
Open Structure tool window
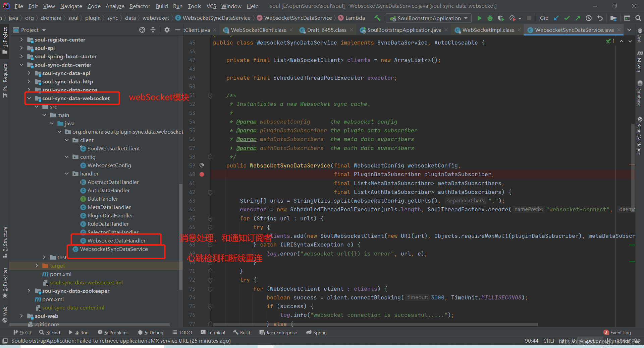click(x=5, y=242)
